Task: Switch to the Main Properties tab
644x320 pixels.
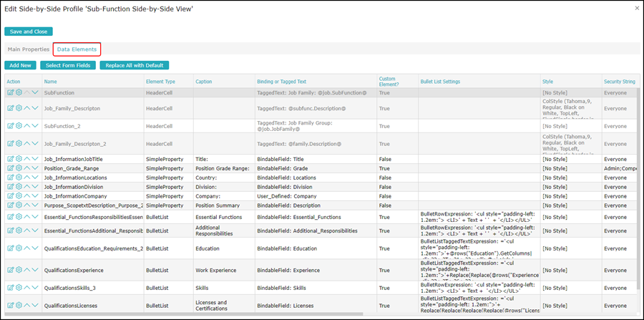Action: pyautogui.click(x=29, y=49)
